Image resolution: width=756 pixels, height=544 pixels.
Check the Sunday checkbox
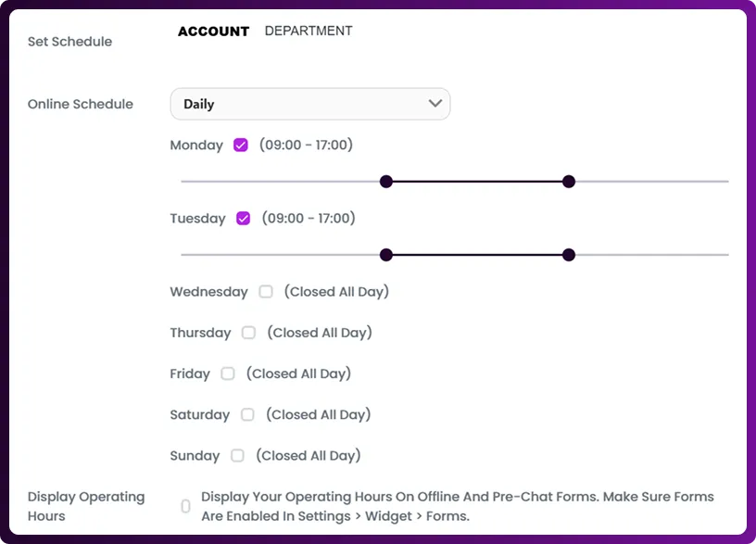pyautogui.click(x=238, y=456)
